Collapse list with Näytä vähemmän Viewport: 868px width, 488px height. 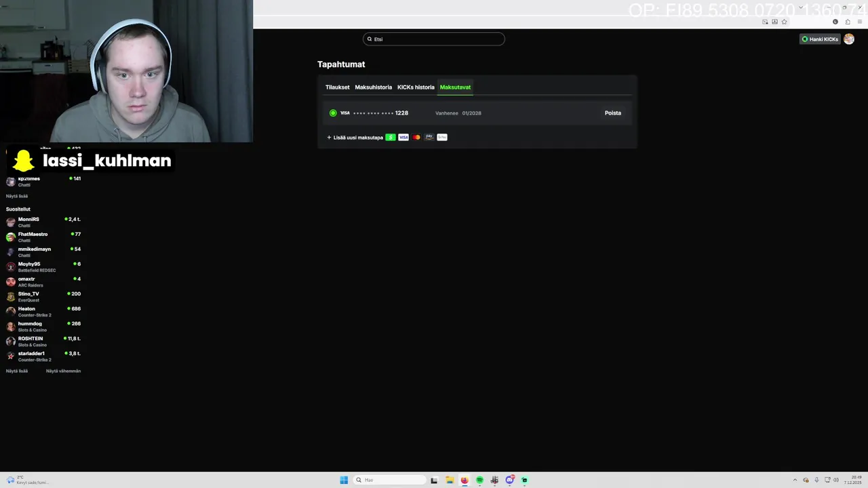pos(63,371)
